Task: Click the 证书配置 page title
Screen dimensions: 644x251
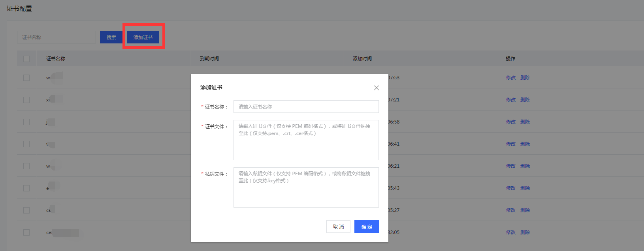Action: pyautogui.click(x=19, y=9)
